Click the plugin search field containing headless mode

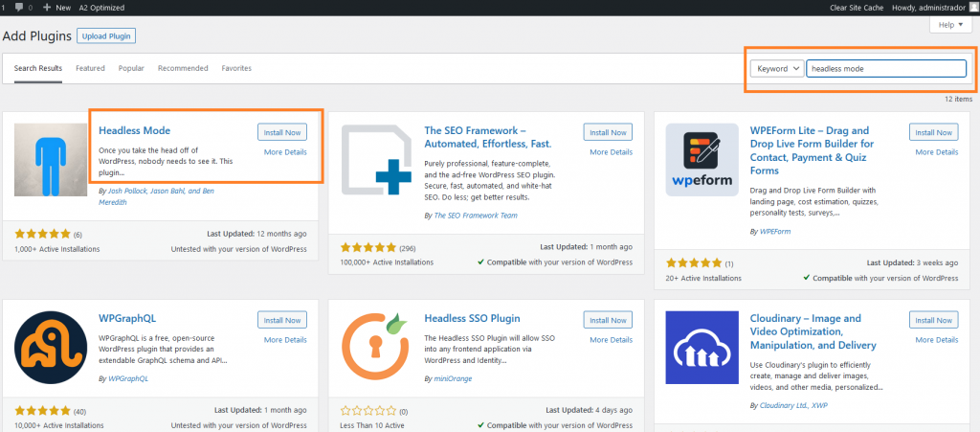(x=886, y=69)
